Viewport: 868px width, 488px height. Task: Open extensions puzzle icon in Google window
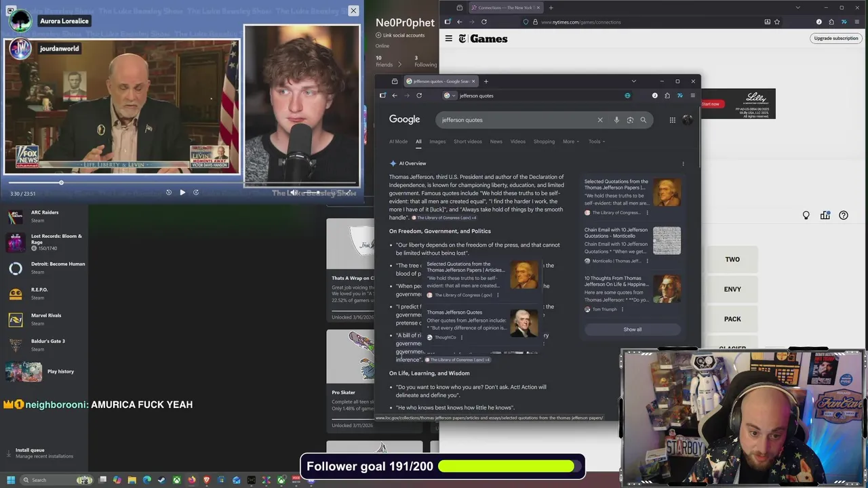point(667,96)
